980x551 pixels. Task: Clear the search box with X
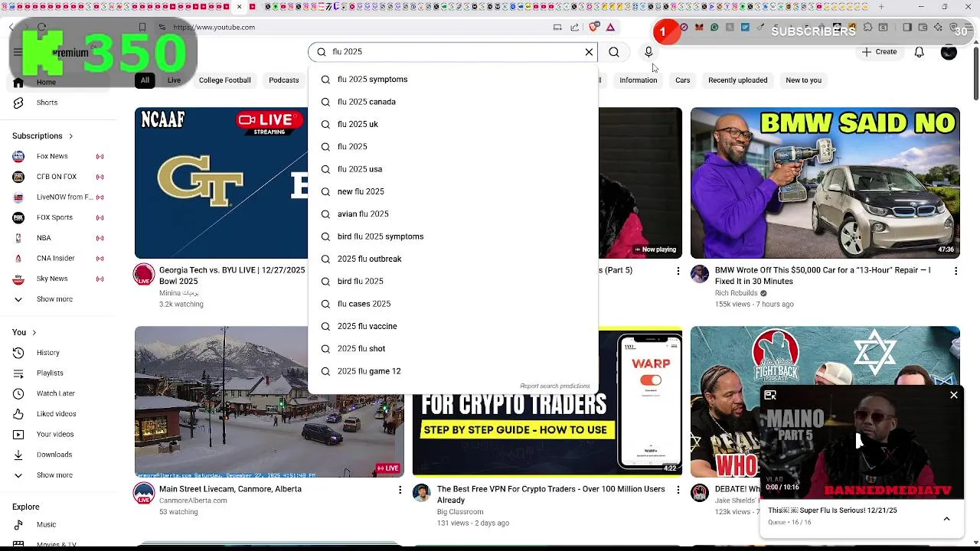pos(589,52)
